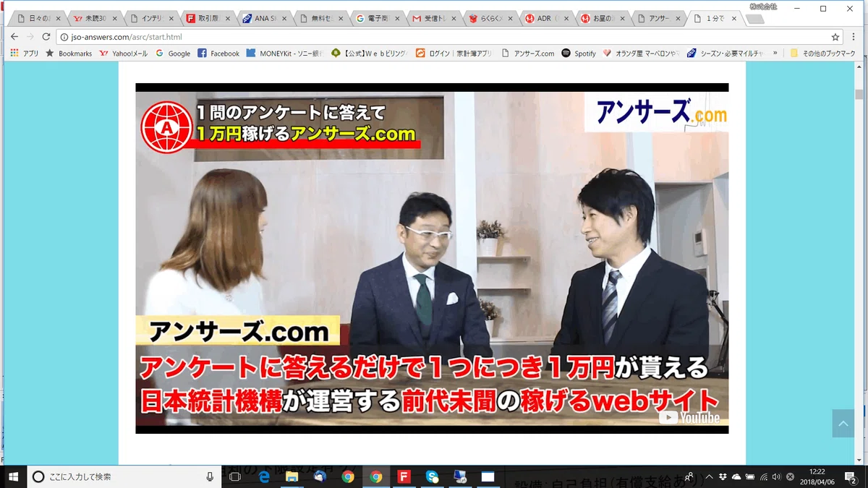Open the Dropbox tray icon
The height and width of the screenshot is (488, 868).
tap(723, 476)
